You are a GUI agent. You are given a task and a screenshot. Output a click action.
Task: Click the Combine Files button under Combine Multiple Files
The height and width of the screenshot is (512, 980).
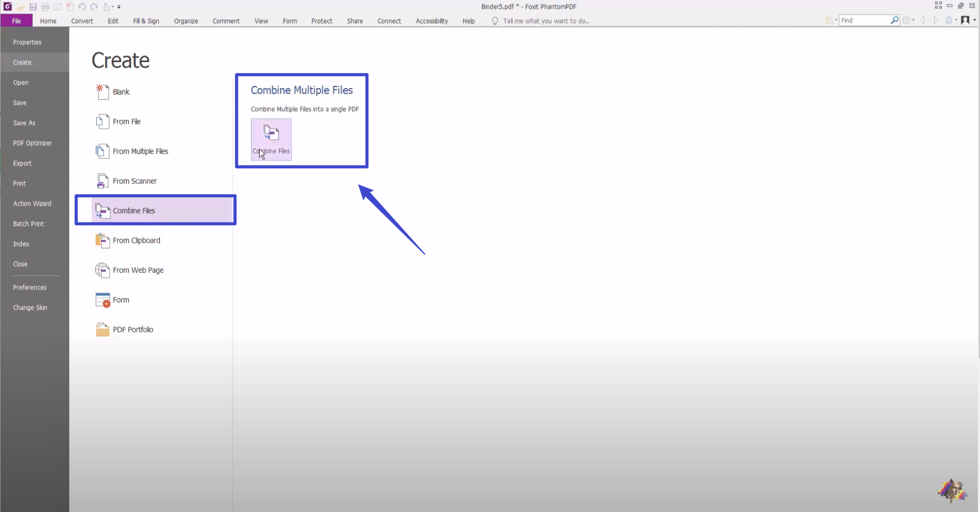[271, 140]
